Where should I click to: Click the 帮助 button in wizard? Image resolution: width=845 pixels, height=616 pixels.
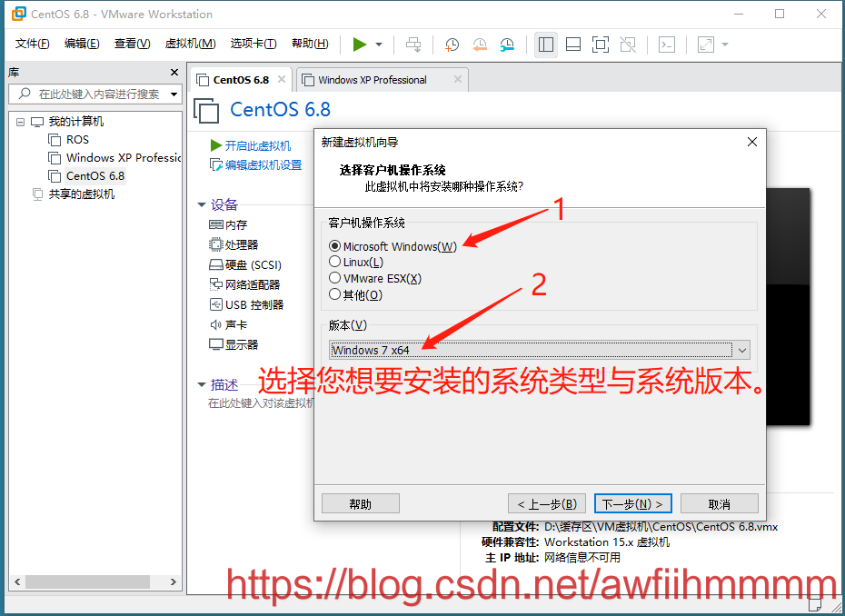click(x=361, y=504)
